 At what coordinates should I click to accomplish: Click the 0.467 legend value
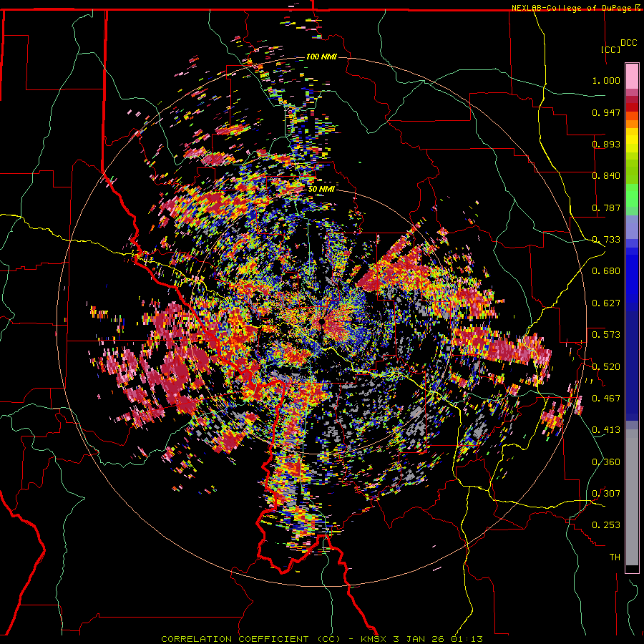pos(606,399)
